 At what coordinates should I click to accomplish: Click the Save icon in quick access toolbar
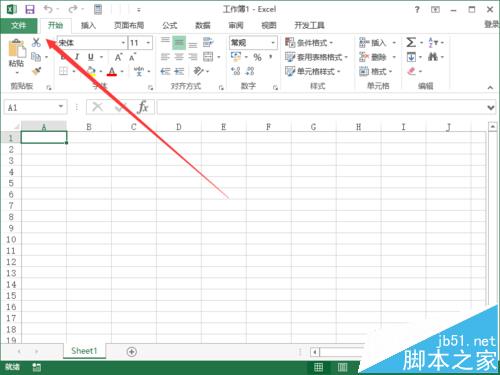click(x=30, y=9)
